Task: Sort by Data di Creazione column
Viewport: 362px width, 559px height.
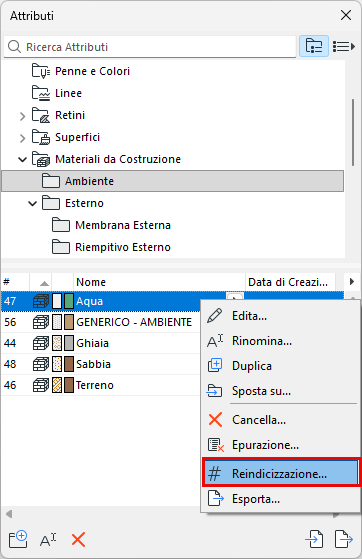Action: (x=290, y=282)
